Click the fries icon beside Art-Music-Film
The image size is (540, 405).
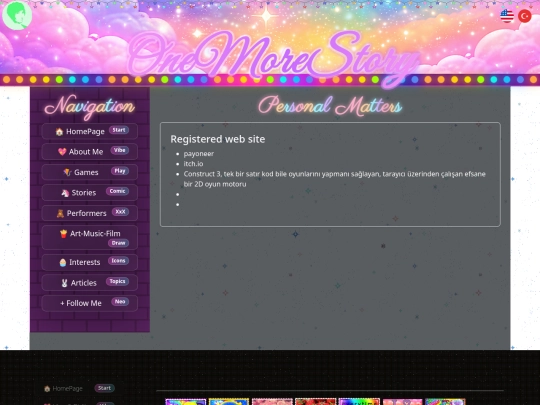coord(63,234)
